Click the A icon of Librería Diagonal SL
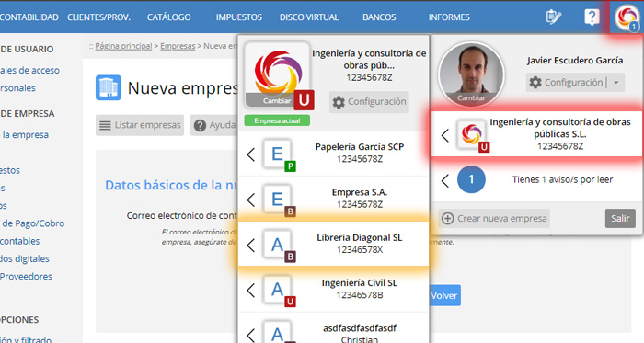The height and width of the screenshot is (343, 644). pos(277,245)
